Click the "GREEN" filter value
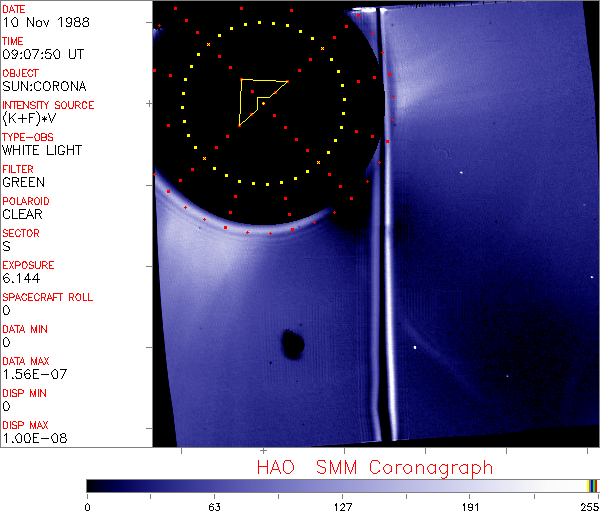 click(x=23, y=183)
